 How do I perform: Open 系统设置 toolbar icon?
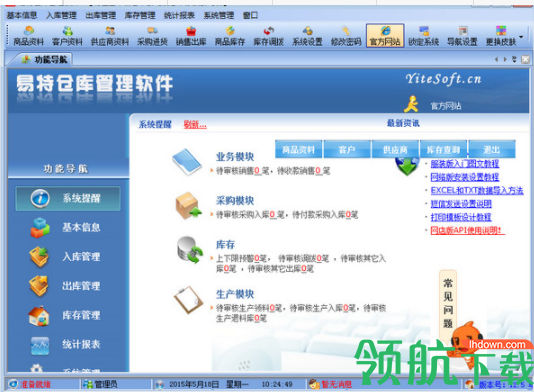[x=308, y=36]
